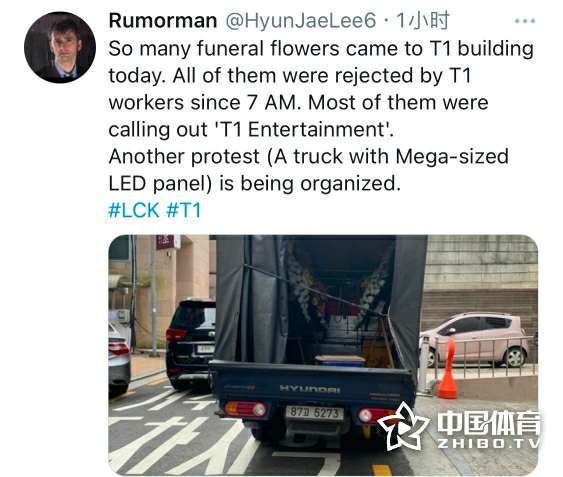563x477 pixels.
Task: Click the truck's 5273 license plate
Action: pos(314,413)
